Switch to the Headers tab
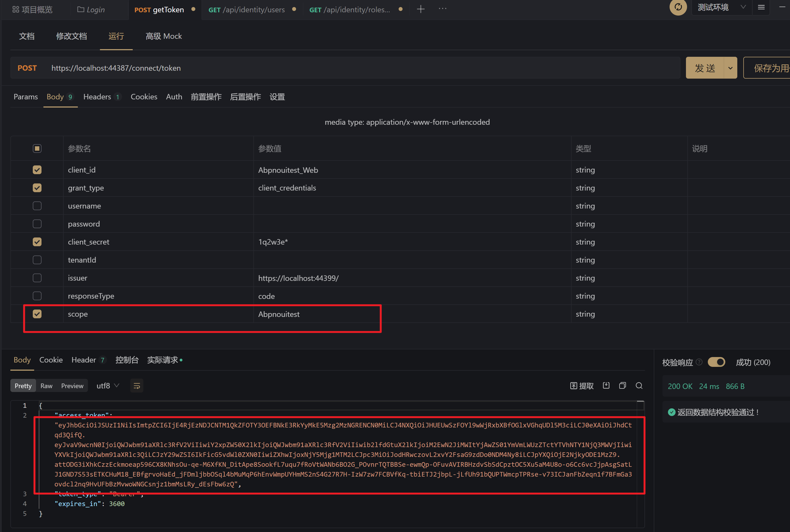 (x=97, y=97)
